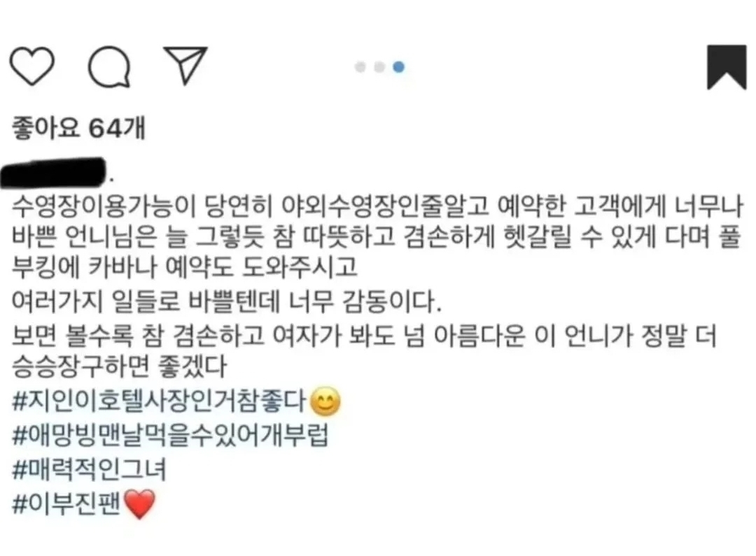Screen dimensions: 756x556
Task: Share the post using the paper plane icon
Action: tap(185, 65)
